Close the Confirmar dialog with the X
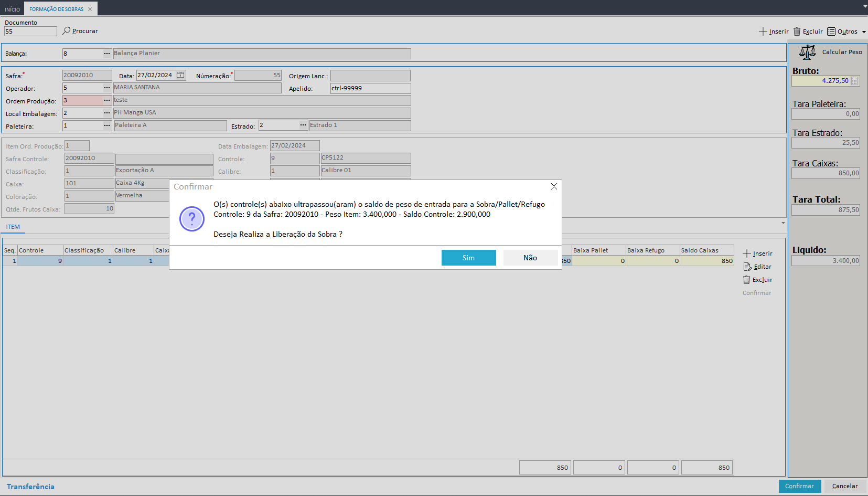This screenshot has height=496, width=868. coord(554,186)
